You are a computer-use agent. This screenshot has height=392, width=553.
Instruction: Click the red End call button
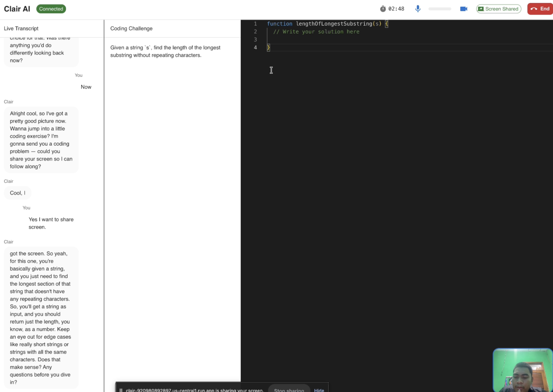coord(540,9)
